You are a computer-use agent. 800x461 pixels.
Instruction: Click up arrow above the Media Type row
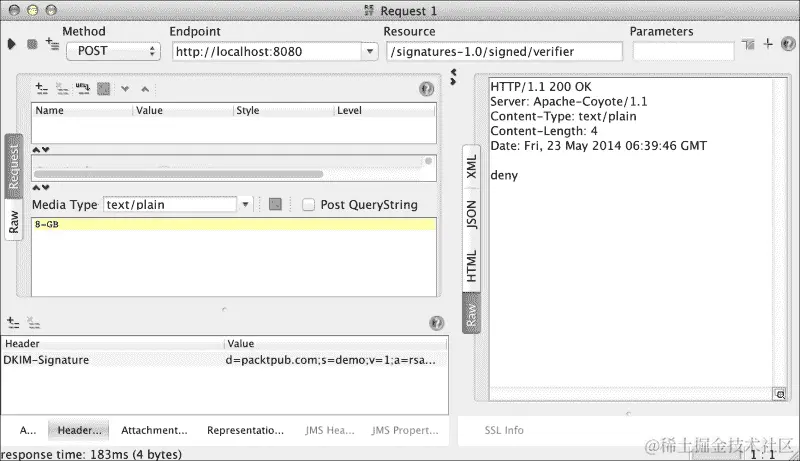[x=36, y=188]
